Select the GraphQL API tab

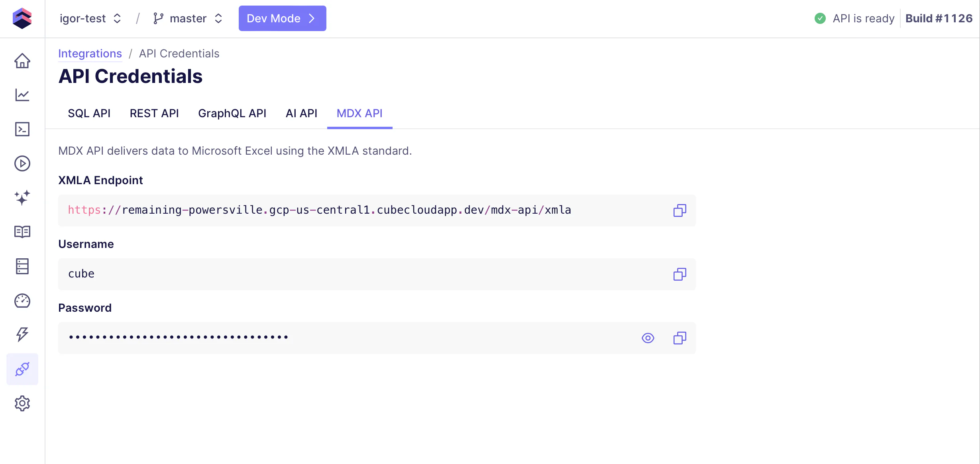click(x=232, y=114)
